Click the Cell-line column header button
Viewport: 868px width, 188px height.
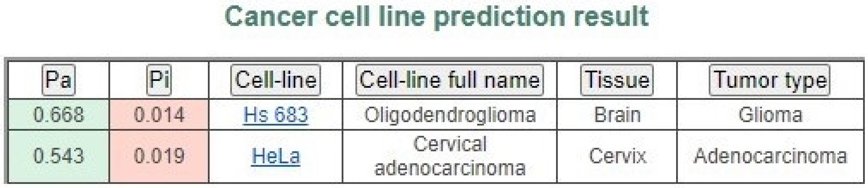(276, 80)
